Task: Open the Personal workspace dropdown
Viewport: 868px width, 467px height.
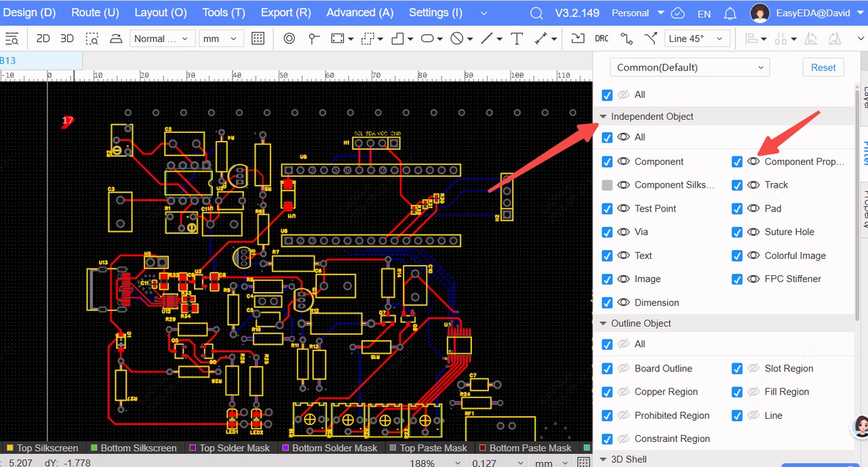Action: click(638, 13)
